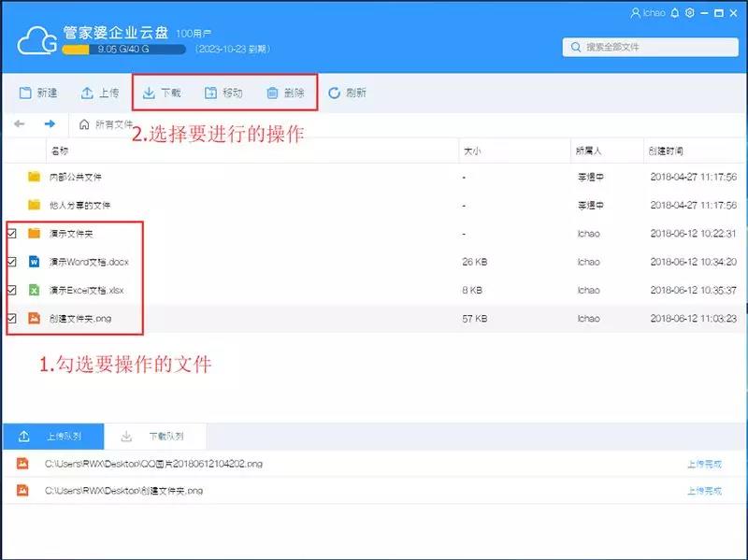Open settings with the gear icon
The image size is (748, 560).
[690, 13]
